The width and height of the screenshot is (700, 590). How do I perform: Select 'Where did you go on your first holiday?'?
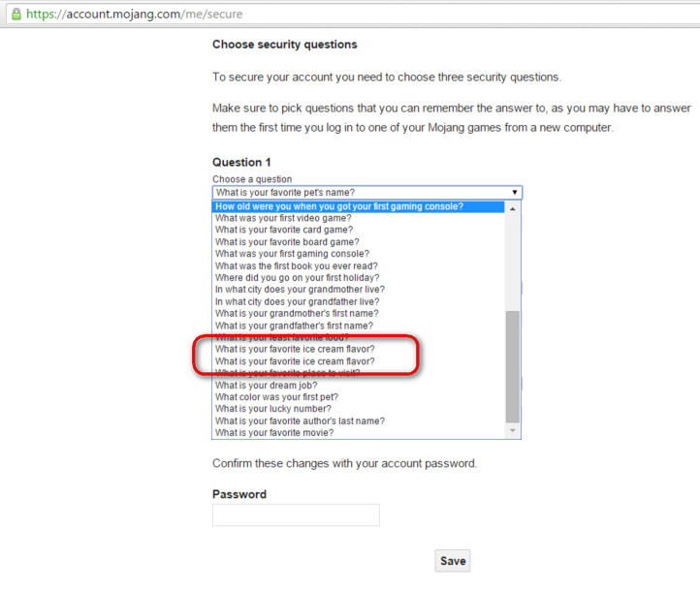click(295, 278)
